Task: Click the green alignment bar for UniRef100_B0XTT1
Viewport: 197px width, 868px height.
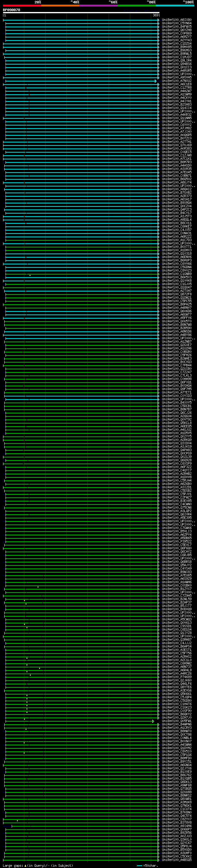Action: click(x=82, y=247)
